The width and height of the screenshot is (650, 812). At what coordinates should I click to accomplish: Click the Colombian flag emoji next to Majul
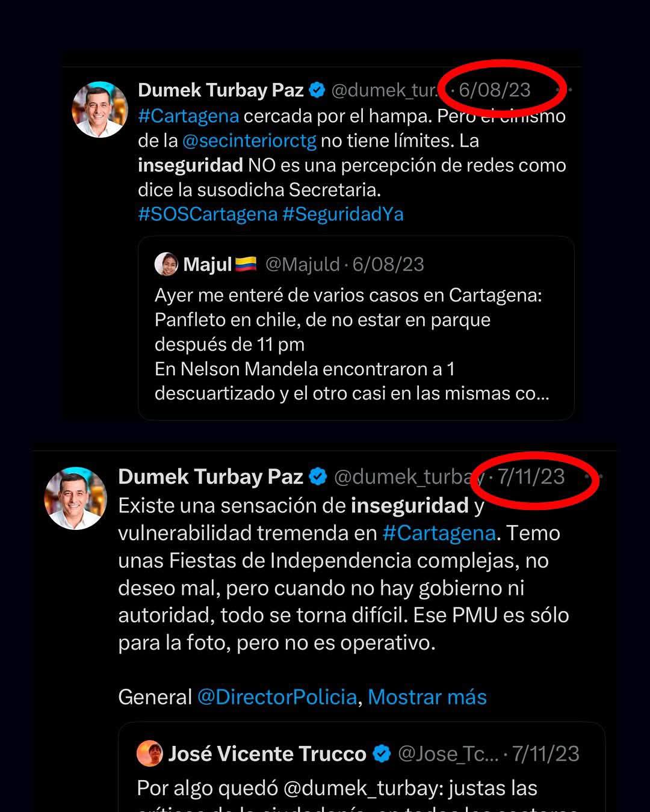pyautogui.click(x=246, y=264)
